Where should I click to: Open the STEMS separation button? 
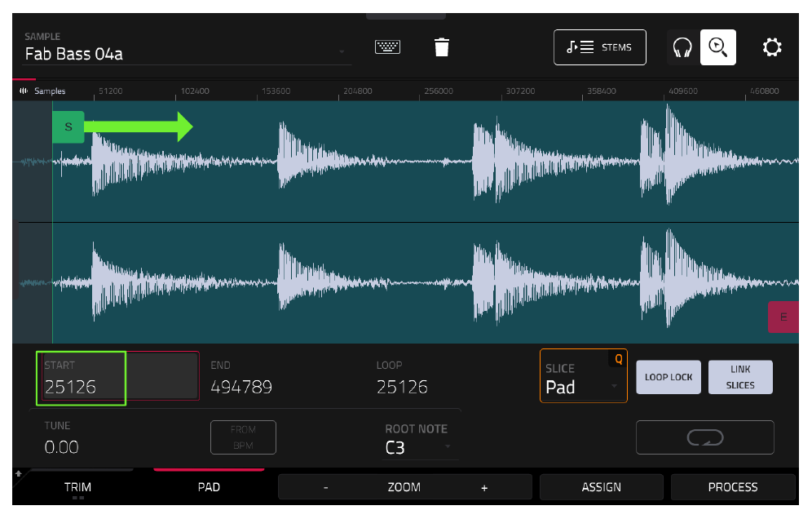click(600, 47)
